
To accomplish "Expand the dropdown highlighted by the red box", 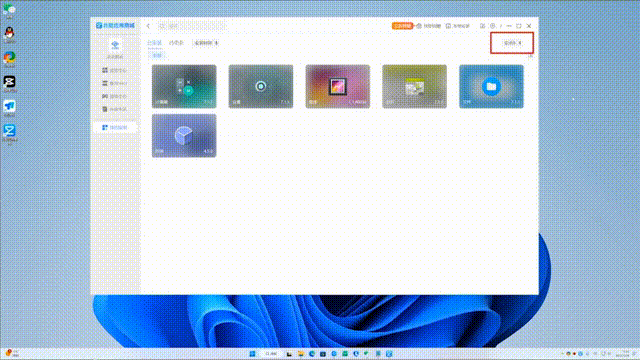I will coord(512,42).
